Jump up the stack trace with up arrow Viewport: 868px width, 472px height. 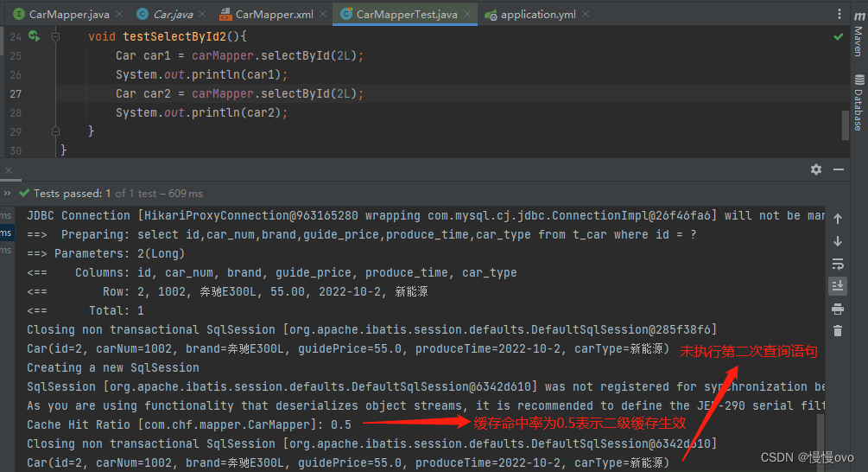(838, 219)
